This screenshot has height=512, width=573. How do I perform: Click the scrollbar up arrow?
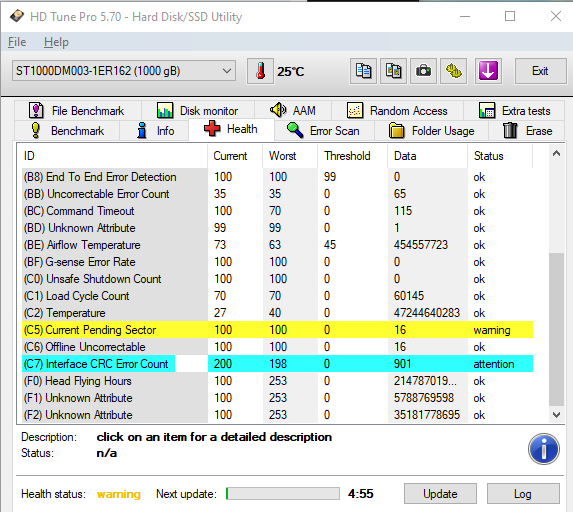556,153
